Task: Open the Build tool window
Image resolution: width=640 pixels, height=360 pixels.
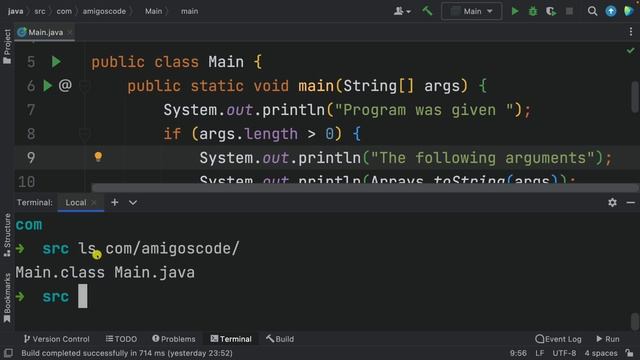Action: click(280, 339)
